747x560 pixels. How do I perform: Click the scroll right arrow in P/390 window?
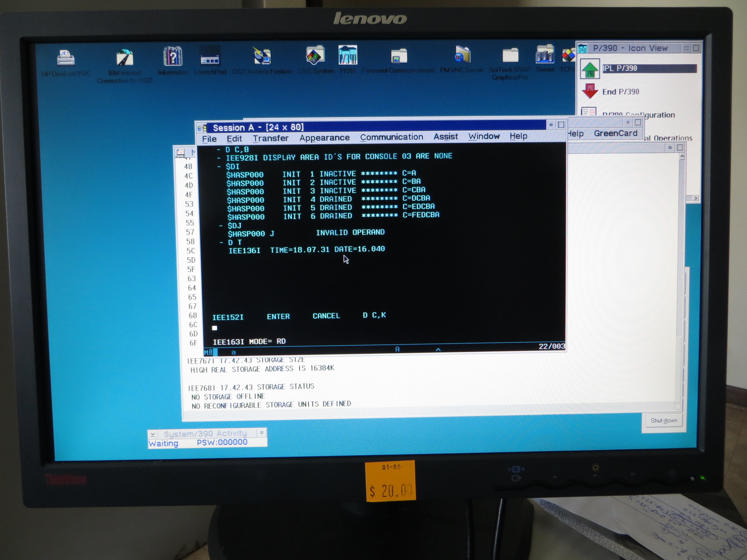[x=696, y=198]
